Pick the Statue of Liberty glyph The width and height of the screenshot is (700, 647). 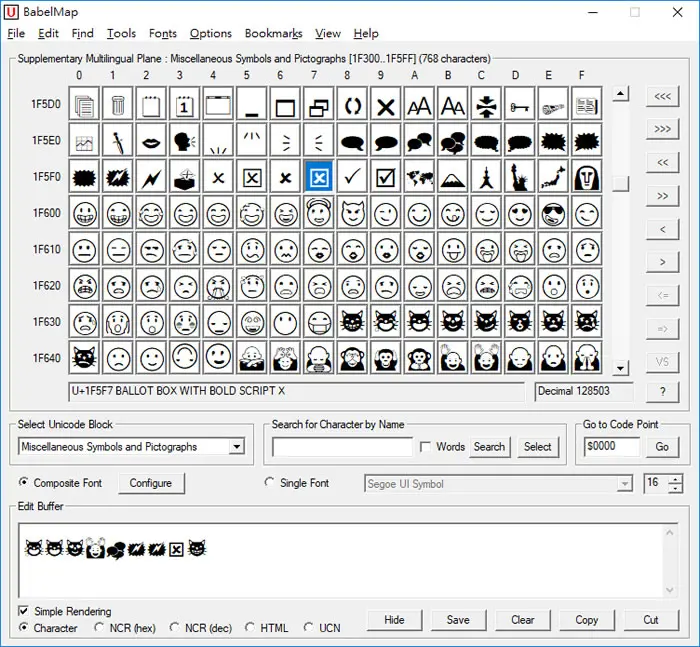520,177
